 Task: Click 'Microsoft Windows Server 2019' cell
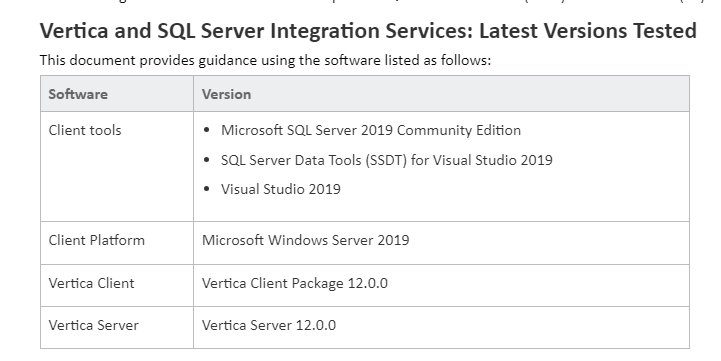point(441,243)
